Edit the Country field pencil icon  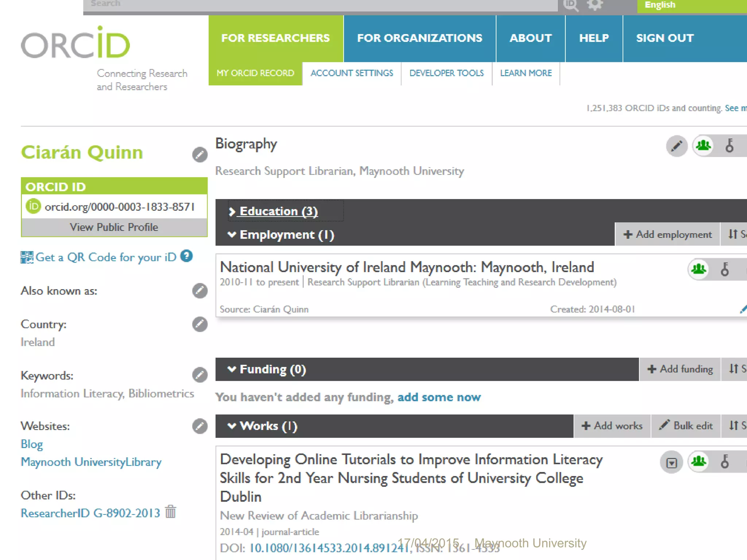(x=200, y=324)
